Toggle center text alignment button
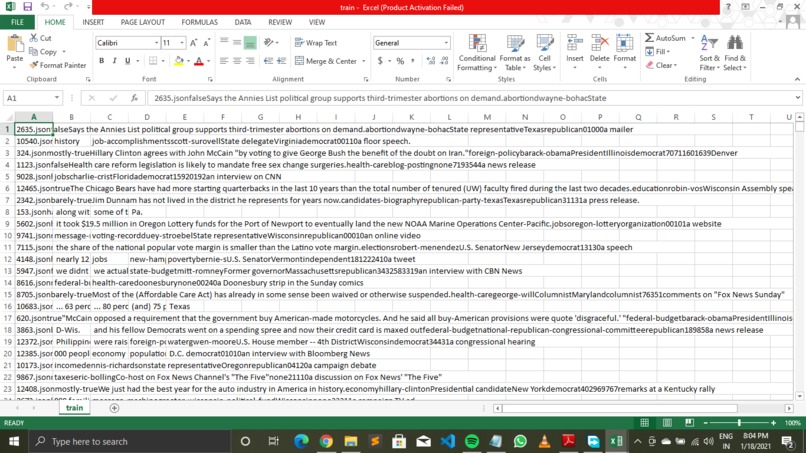This screenshot has height=453, width=806. 237,61
